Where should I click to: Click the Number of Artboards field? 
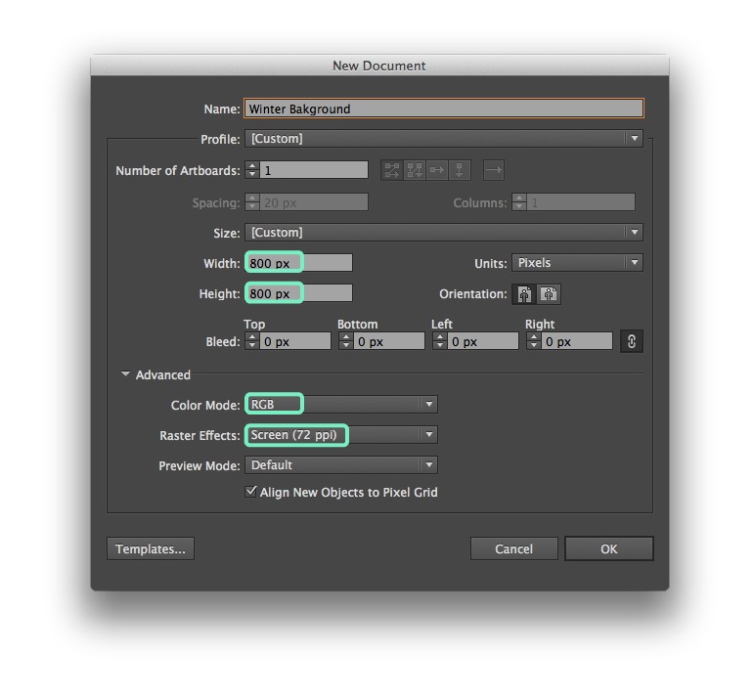[314, 170]
